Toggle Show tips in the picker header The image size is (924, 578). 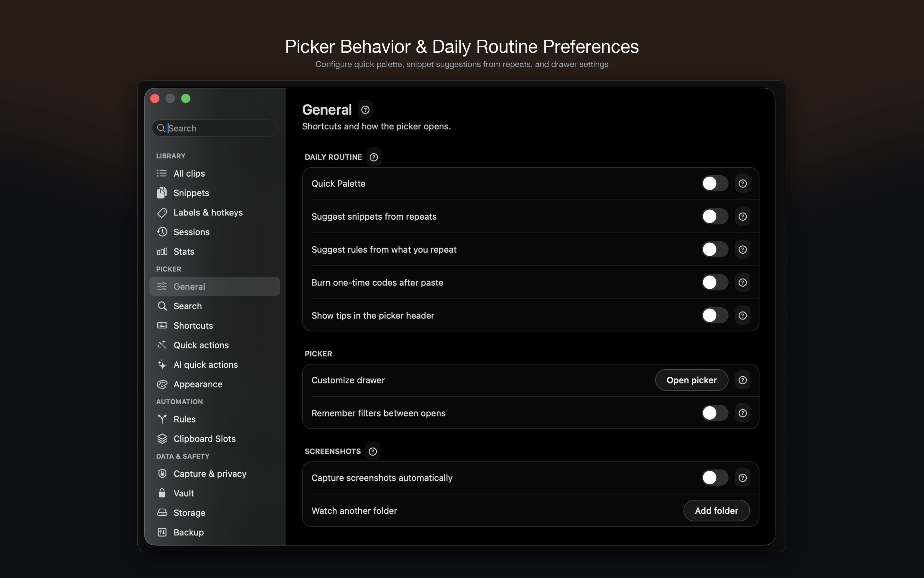point(715,315)
